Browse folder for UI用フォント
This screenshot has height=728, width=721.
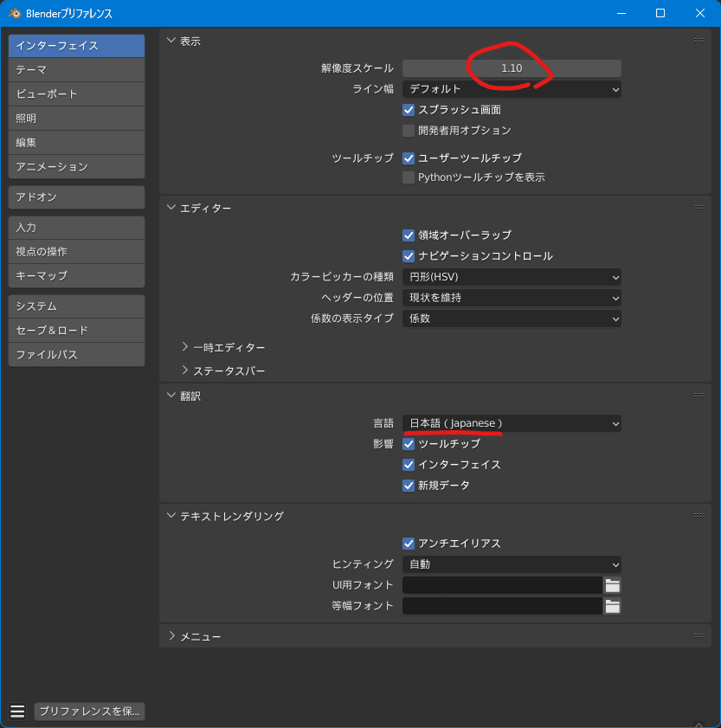pyautogui.click(x=612, y=585)
